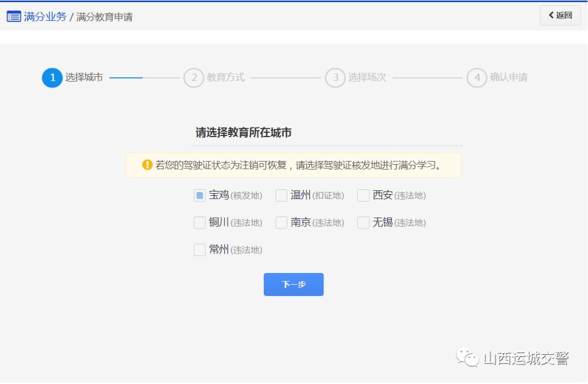Click the 满分教育申请 breadcrumb text
Viewport: 588px width, 384px height.
click(x=105, y=17)
